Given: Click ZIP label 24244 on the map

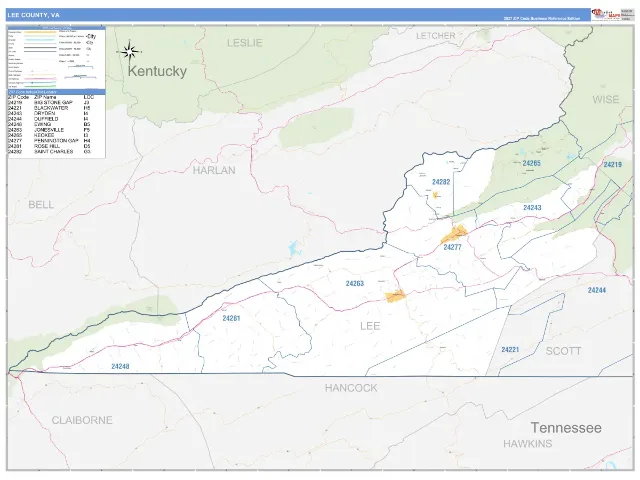Looking at the screenshot, I should point(597,290).
